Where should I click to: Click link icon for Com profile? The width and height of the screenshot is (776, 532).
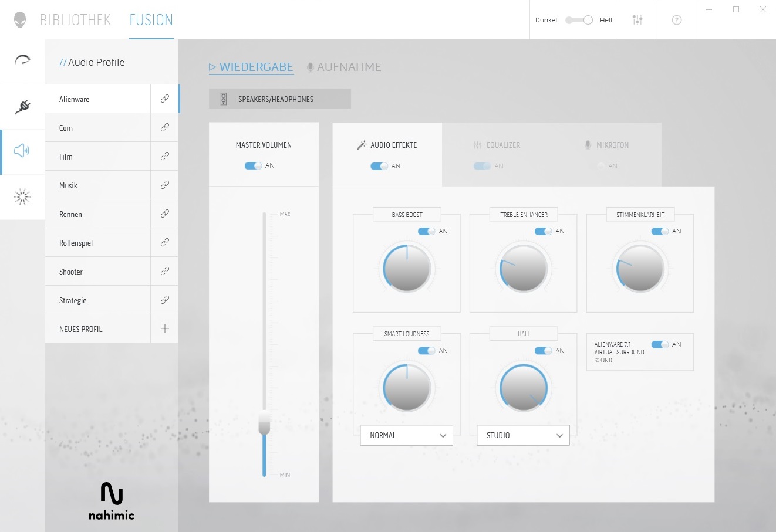pyautogui.click(x=165, y=127)
